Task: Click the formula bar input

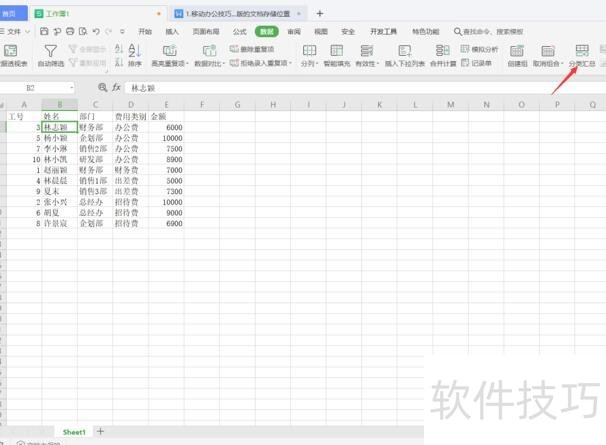Action: (363, 88)
